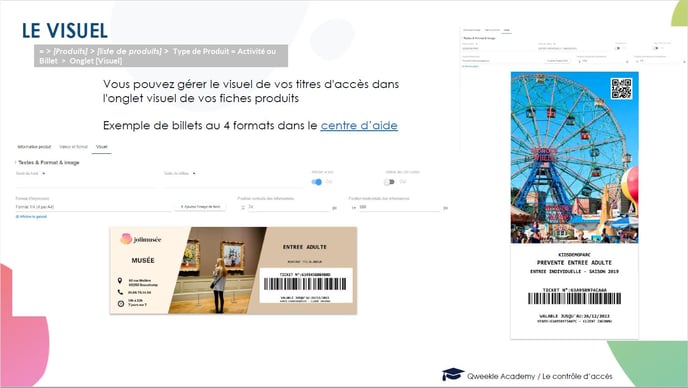Click the graduation cap icon beside Qweekle Academy
Screen dimensions: 688x388
(452, 374)
